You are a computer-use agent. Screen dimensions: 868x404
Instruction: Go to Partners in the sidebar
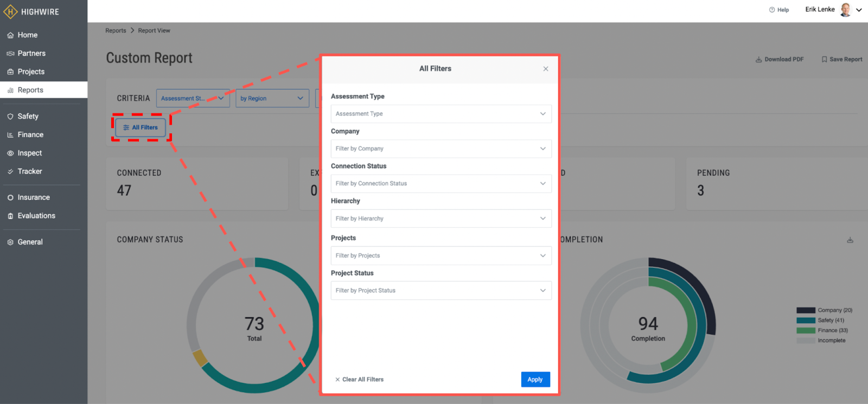point(31,53)
